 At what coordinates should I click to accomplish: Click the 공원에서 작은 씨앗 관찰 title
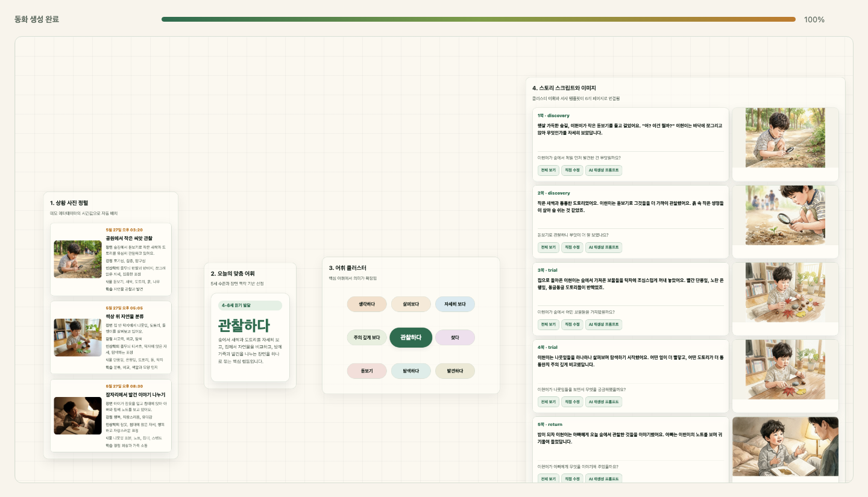129,239
